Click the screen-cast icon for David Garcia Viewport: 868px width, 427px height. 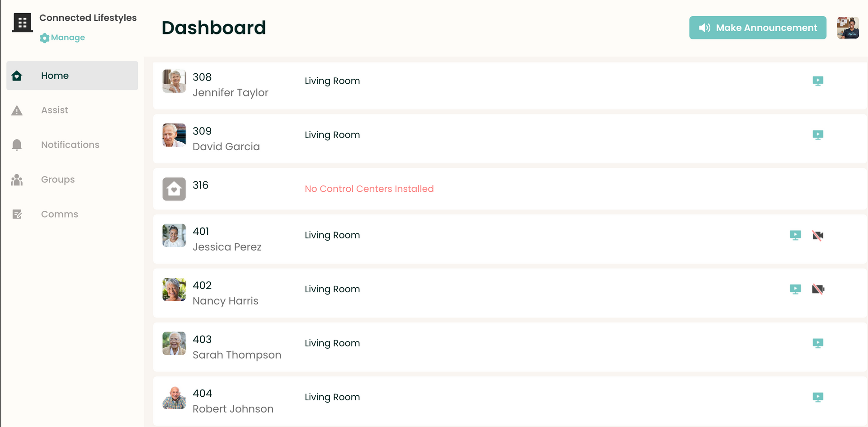pyautogui.click(x=818, y=135)
